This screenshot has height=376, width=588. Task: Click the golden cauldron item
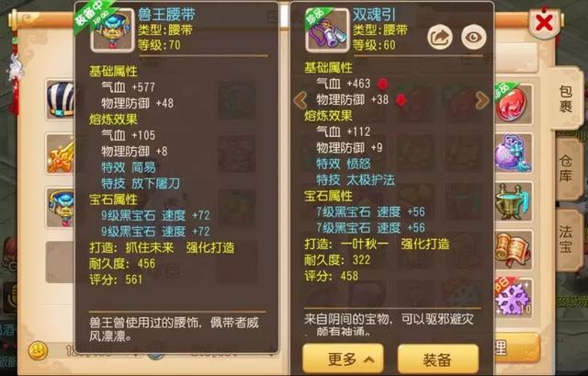pyautogui.click(x=513, y=202)
